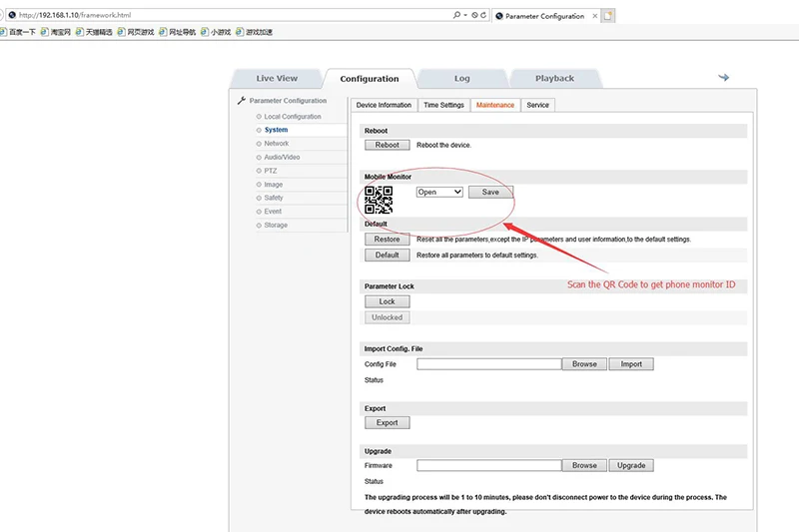Click the Upgrade section heading
The width and height of the screenshot is (799, 532).
tap(379, 451)
